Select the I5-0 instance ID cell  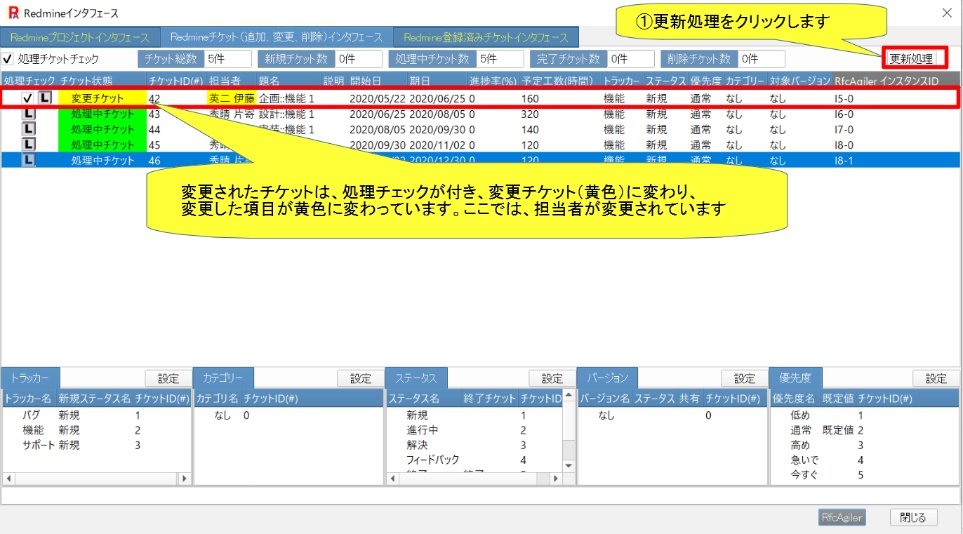pyautogui.click(x=844, y=98)
